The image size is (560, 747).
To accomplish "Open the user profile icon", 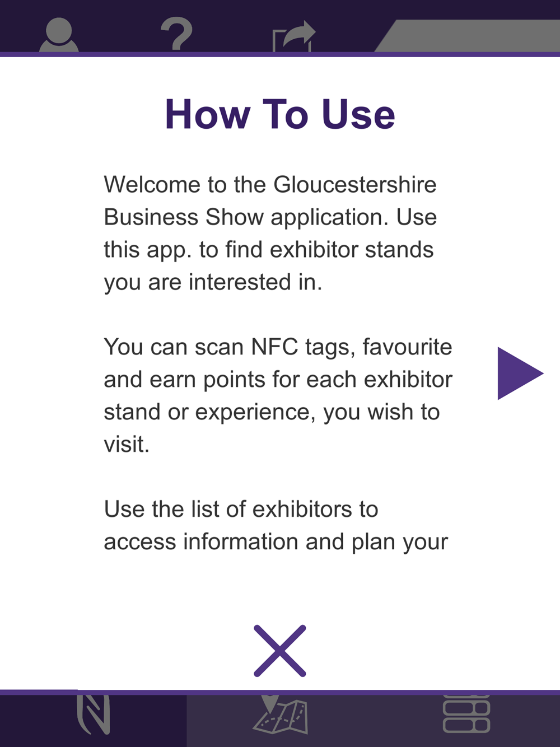I will coord(59,35).
